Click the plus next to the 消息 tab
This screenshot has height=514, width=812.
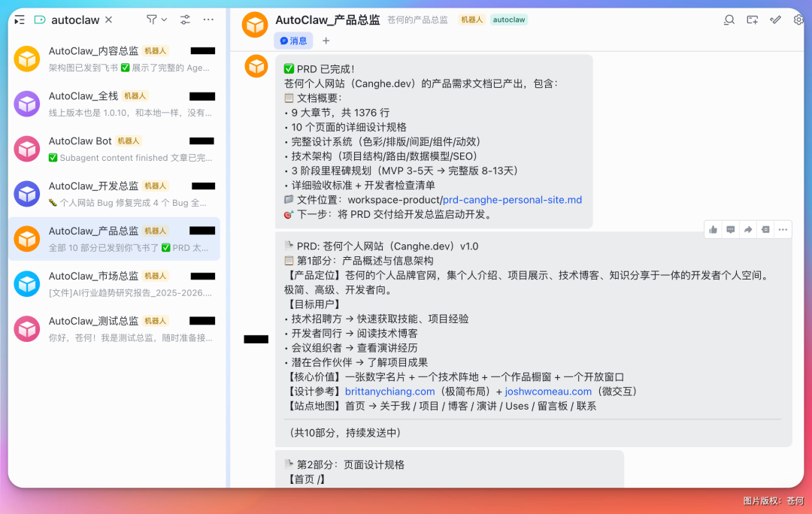pyautogui.click(x=326, y=41)
